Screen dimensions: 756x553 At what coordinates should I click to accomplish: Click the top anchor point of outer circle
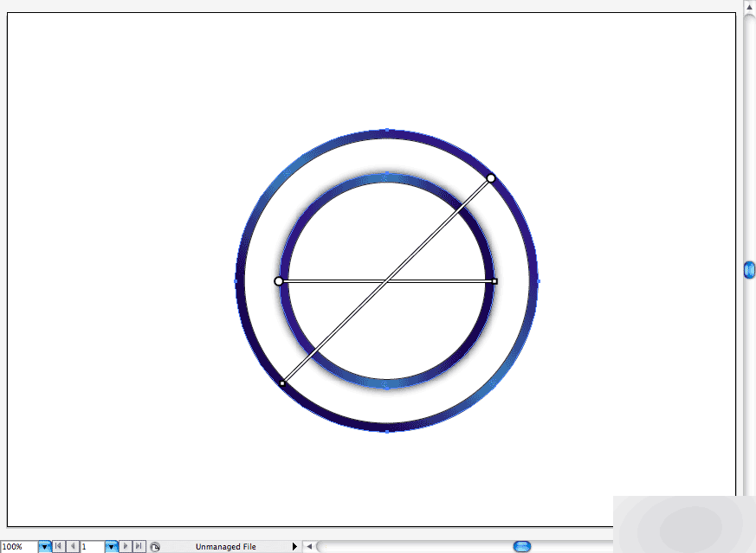(x=387, y=130)
